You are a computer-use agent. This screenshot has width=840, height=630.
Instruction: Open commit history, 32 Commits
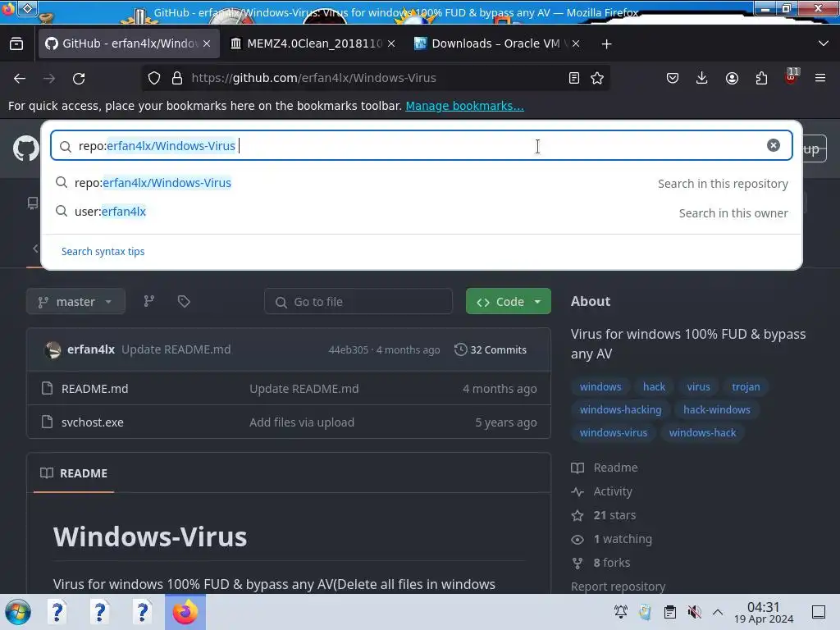click(491, 349)
